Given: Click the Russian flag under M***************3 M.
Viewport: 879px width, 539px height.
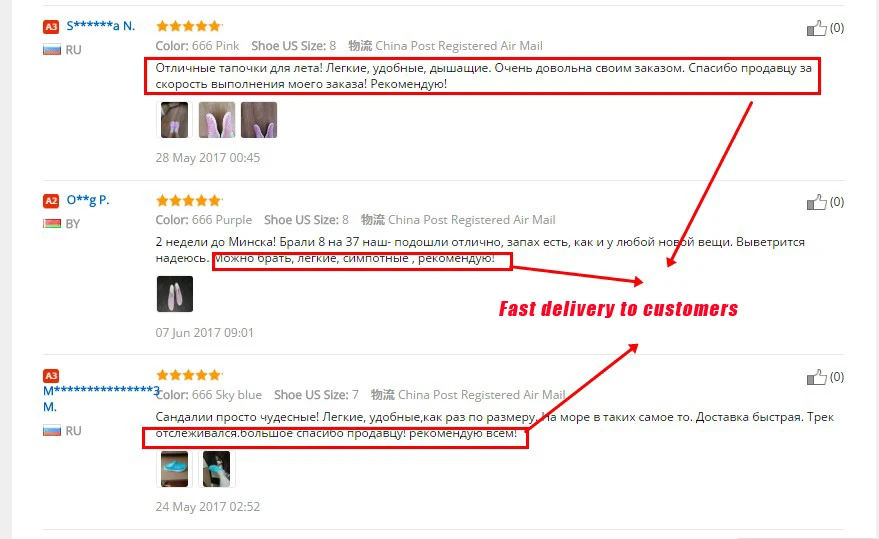Looking at the screenshot, I should 52,431.
